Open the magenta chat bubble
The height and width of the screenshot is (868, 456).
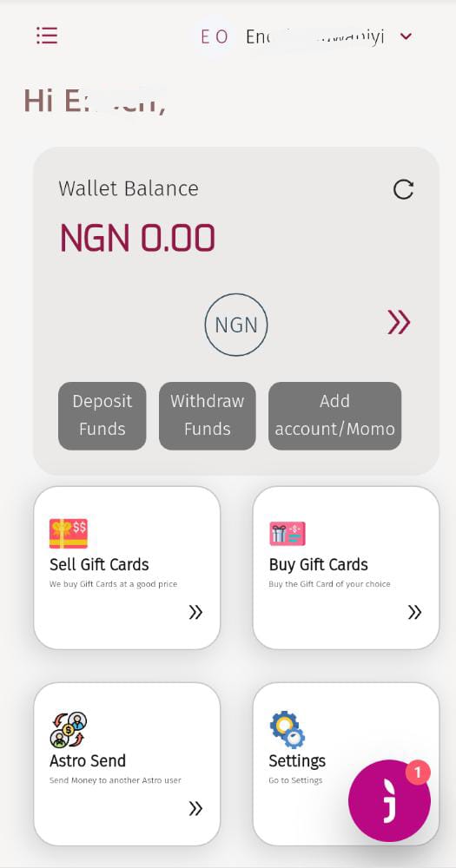coord(389,800)
